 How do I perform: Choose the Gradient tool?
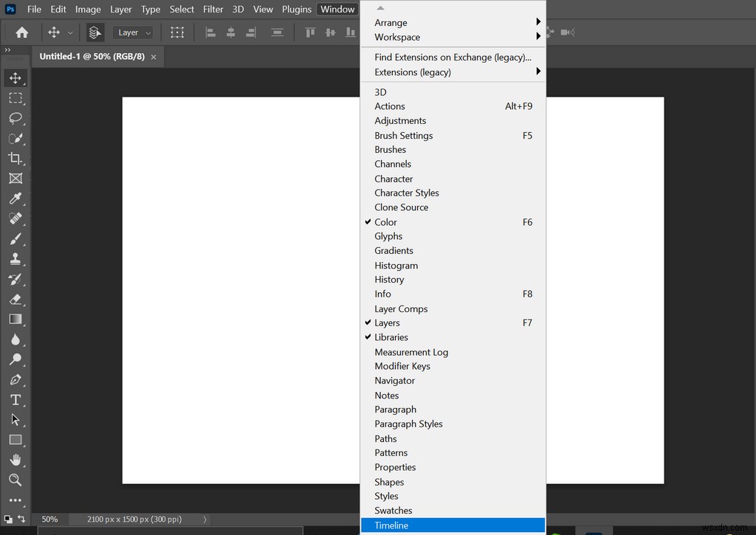click(x=16, y=319)
